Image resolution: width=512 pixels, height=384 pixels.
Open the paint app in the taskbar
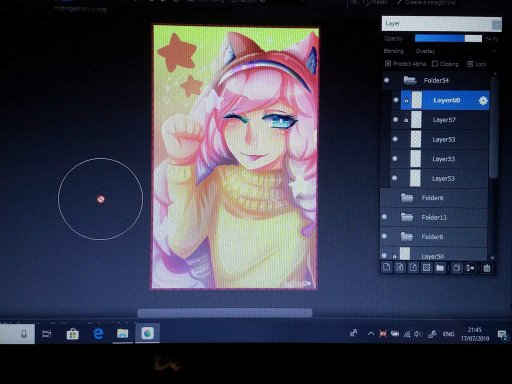click(x=147, y=333)
